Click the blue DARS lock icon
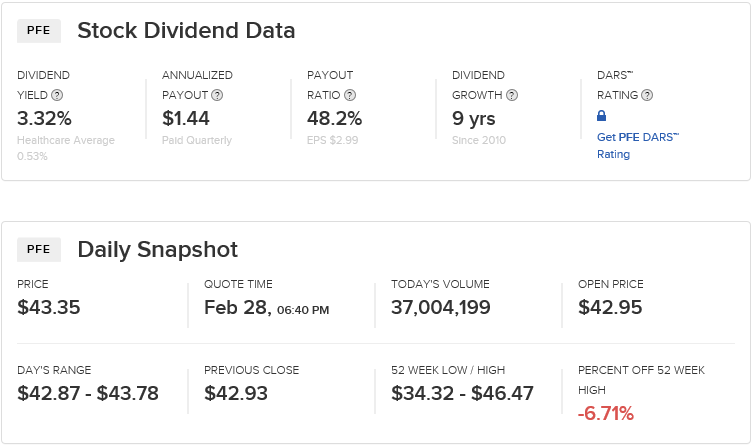Viewport: 753px width, 446px height. (x=601, y=116)
